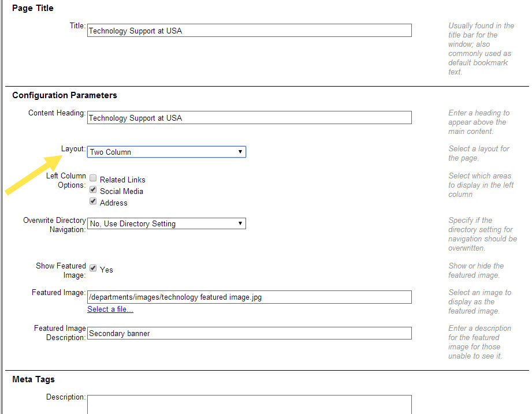Click the Meta Tags section heading
Screen dimensions: 532x414
point(34,379)
